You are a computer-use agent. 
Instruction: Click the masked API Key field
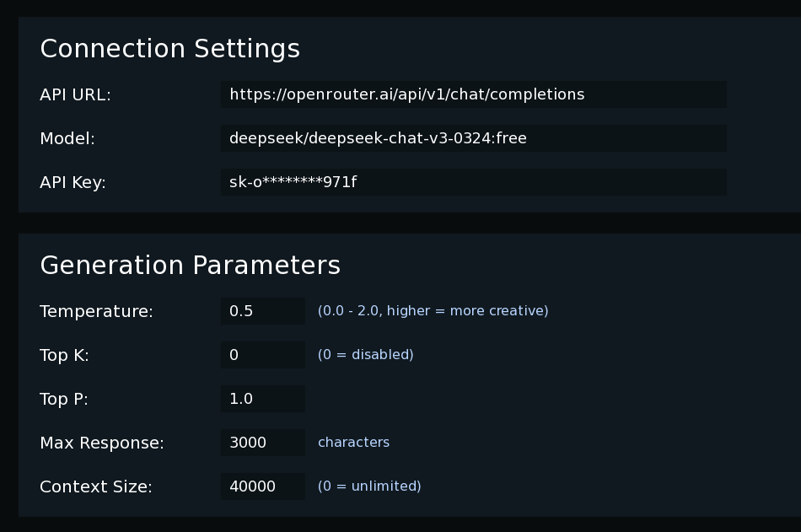pyautogui.click(x=473, y=182)
